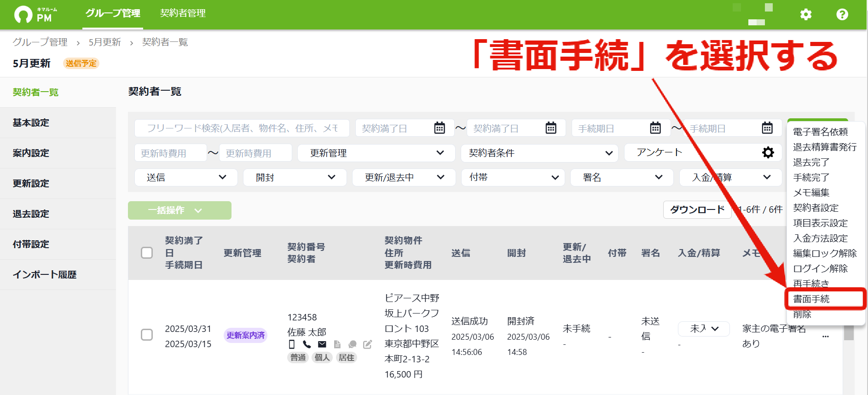Click the smartphone icon under 佐藤 太郎
The image size is (868, 395).
[291, 344]
